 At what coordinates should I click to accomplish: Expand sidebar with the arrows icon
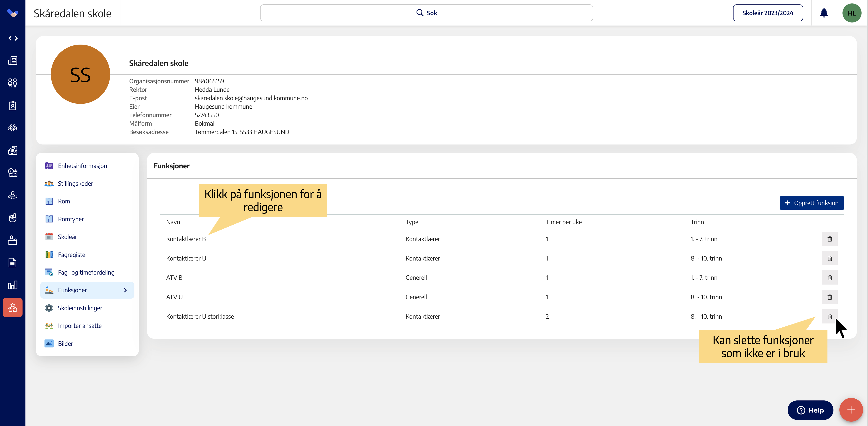(x=13, y=38)
